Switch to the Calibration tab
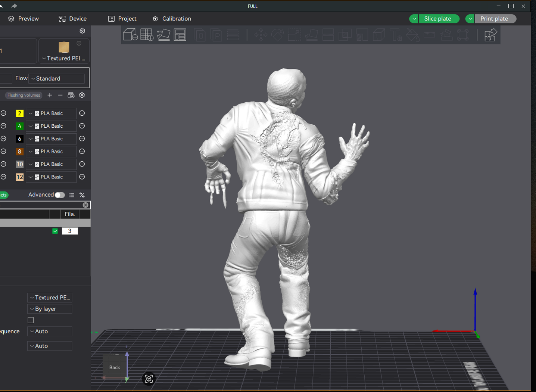Image resolution: width=536 pixels, height=392 pixels. click(x=172, y=19)
